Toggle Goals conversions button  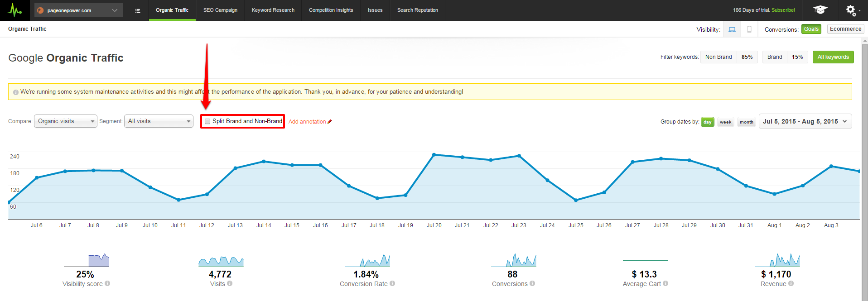pos(811,29)
